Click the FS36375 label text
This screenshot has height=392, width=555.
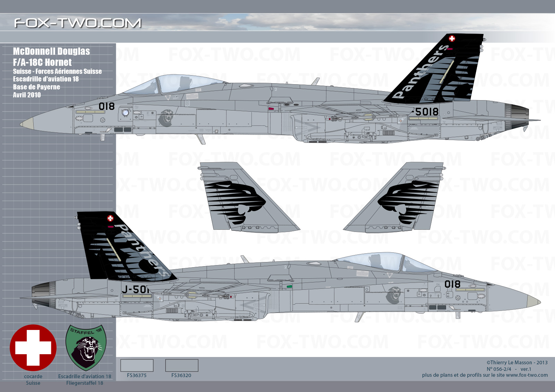[137, 375]
